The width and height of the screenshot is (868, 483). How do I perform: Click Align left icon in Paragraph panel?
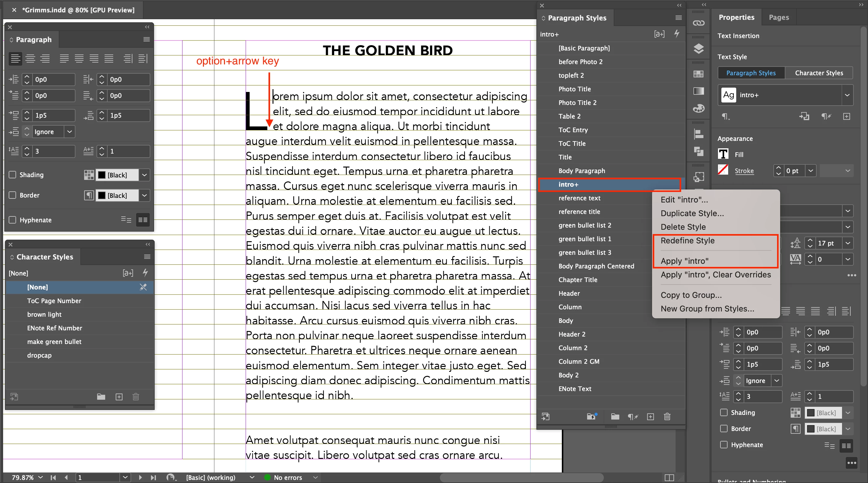pyautogui.click(x=15, y=59)
